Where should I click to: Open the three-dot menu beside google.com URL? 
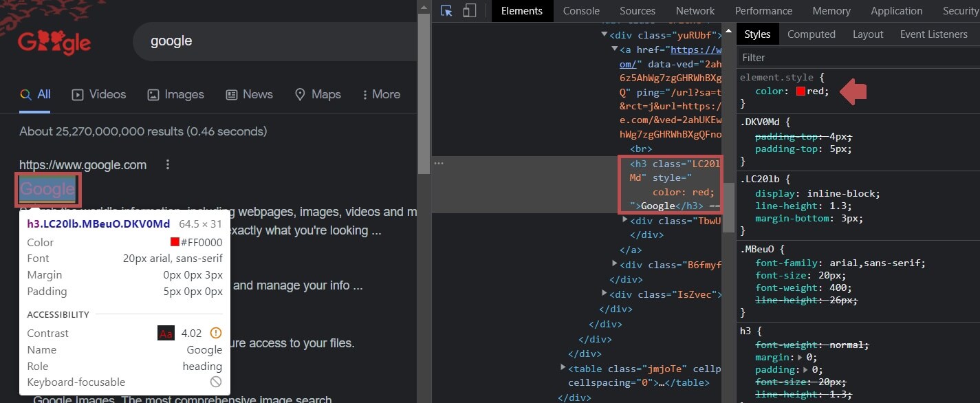[168, 165]
